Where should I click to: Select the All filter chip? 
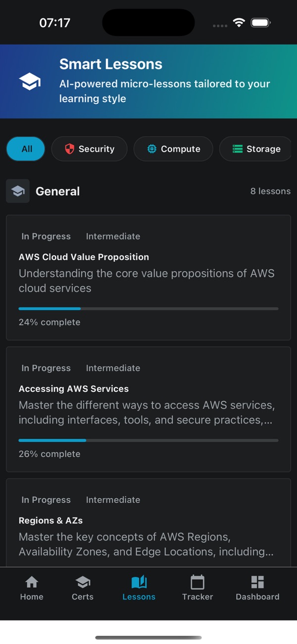click(x=26, y=149)
